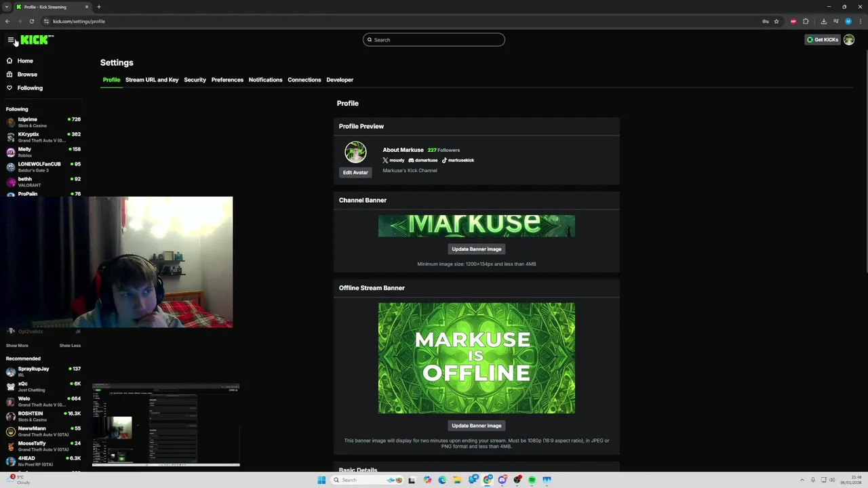Click the profile avatar in Profile Preview
The height and width of the screenshot is (488, 868).
(x=355, y=152)
